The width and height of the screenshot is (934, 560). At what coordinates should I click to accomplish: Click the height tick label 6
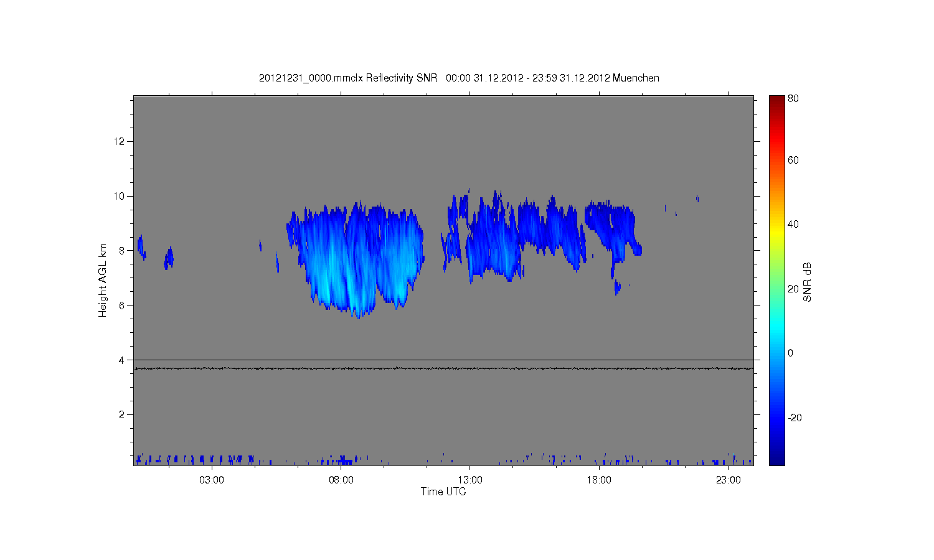(x=122, y=306)
